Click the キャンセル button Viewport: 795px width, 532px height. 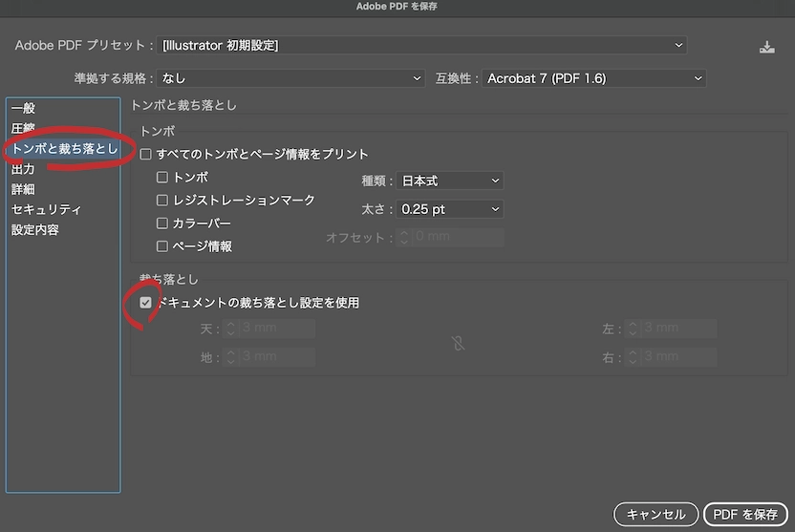[x=656, y=514]
